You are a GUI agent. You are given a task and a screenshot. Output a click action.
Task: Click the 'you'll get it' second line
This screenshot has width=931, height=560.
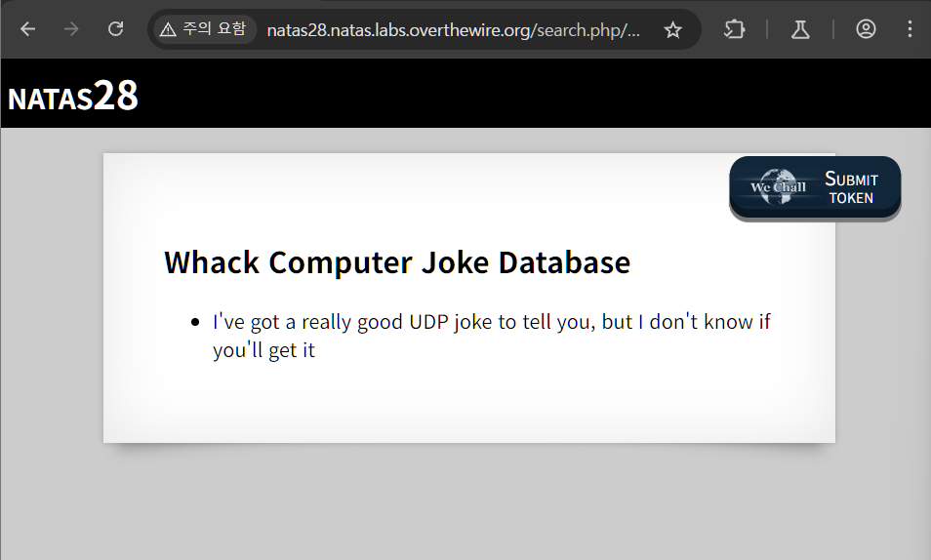click(x=263, y=350)
